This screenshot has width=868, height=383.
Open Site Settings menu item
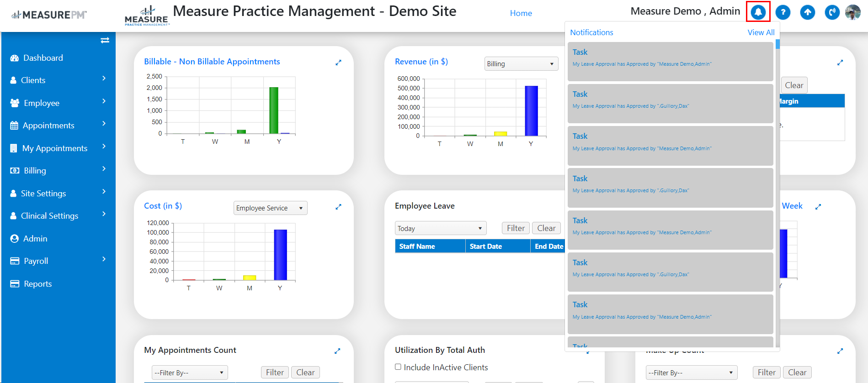[x=43, y=194]
